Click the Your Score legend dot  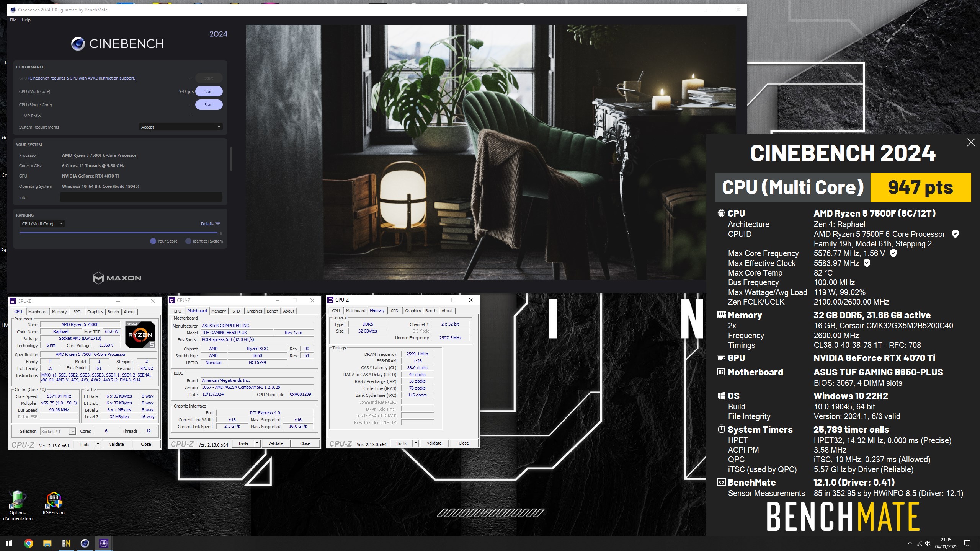click(x=153, y=241)
